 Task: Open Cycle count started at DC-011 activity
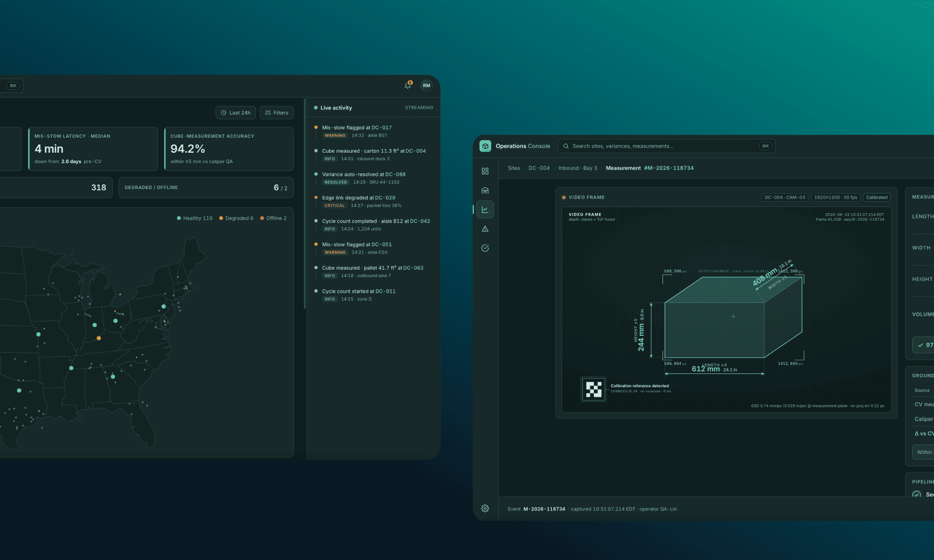pyautogui.click(x=374, y=295)
